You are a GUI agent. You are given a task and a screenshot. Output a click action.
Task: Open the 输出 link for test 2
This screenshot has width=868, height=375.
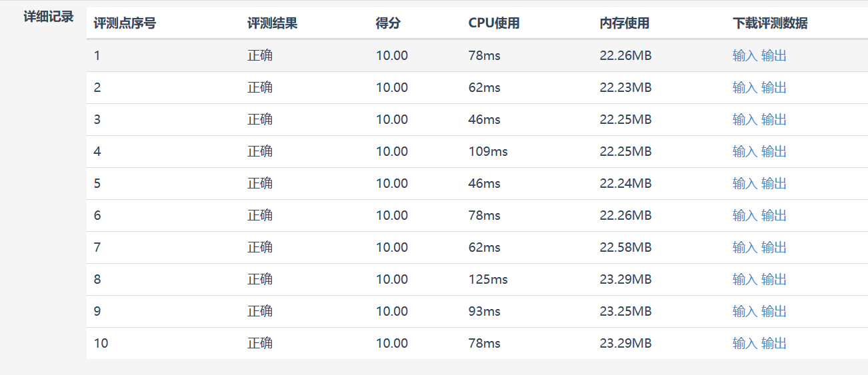pos(774,88)
